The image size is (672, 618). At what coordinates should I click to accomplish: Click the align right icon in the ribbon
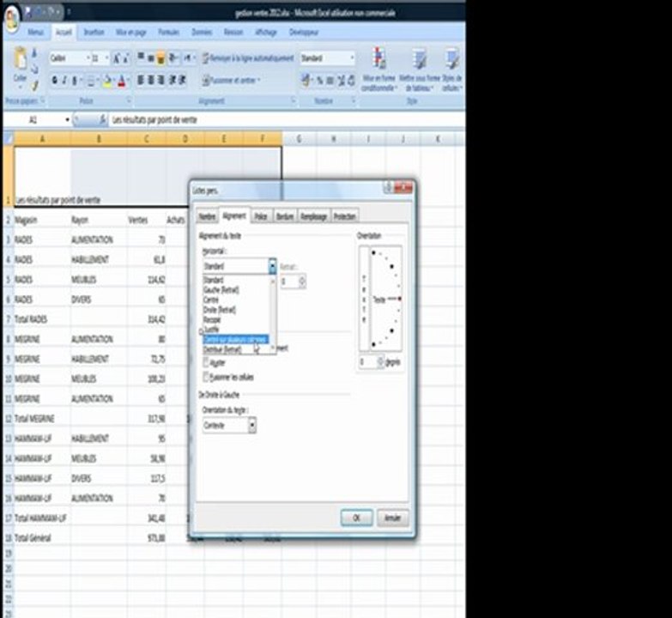161,80
